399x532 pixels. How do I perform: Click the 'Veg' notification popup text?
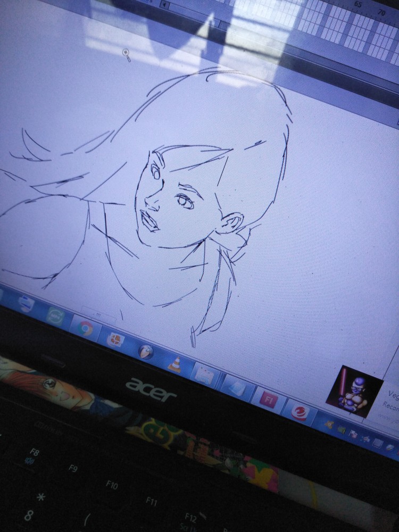pyautogui.click(x=394, y=394)
